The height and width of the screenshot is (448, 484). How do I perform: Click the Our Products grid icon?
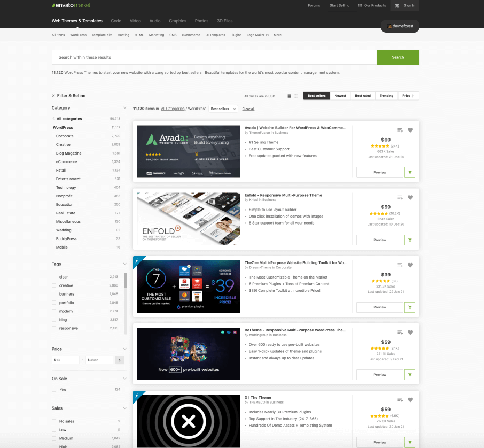coord(360,5)
